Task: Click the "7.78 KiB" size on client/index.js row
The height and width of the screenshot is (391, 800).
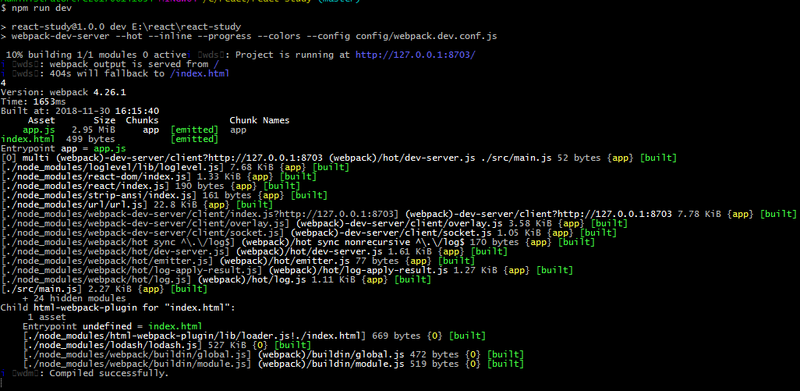Action: [x=699, y=214]
